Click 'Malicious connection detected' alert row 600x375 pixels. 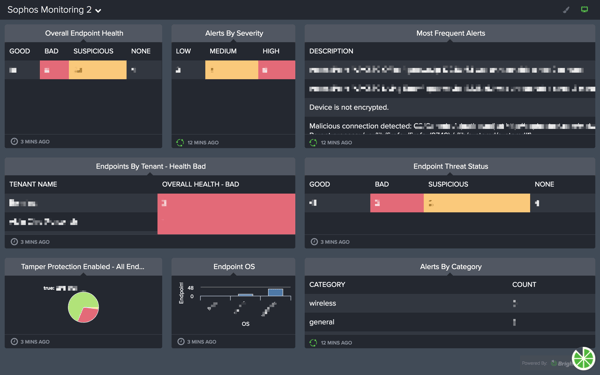coord(450,126)
